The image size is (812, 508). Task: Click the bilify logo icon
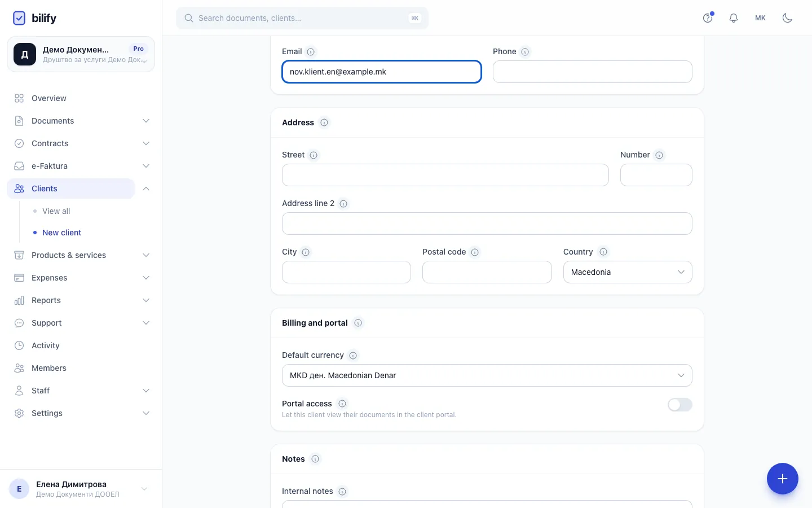tap(19, 18)
